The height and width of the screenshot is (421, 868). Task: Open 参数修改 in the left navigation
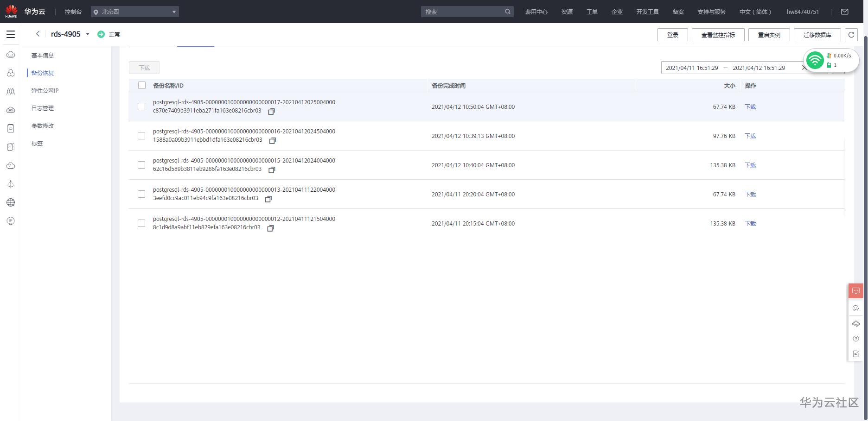(43, 126)
